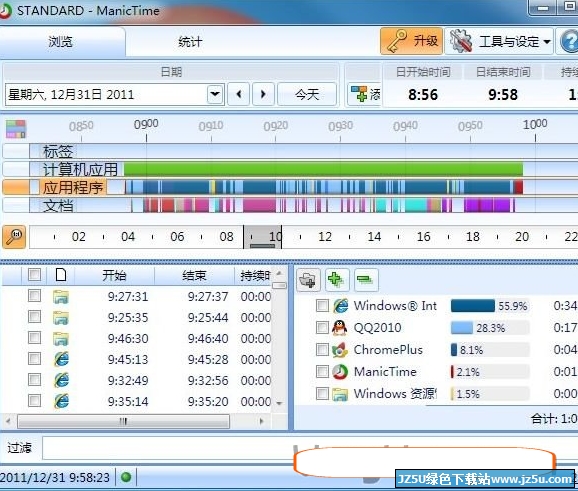Click IE icon in 9:45:13 row
Screen dimensions: 578x491
[61, 359]
